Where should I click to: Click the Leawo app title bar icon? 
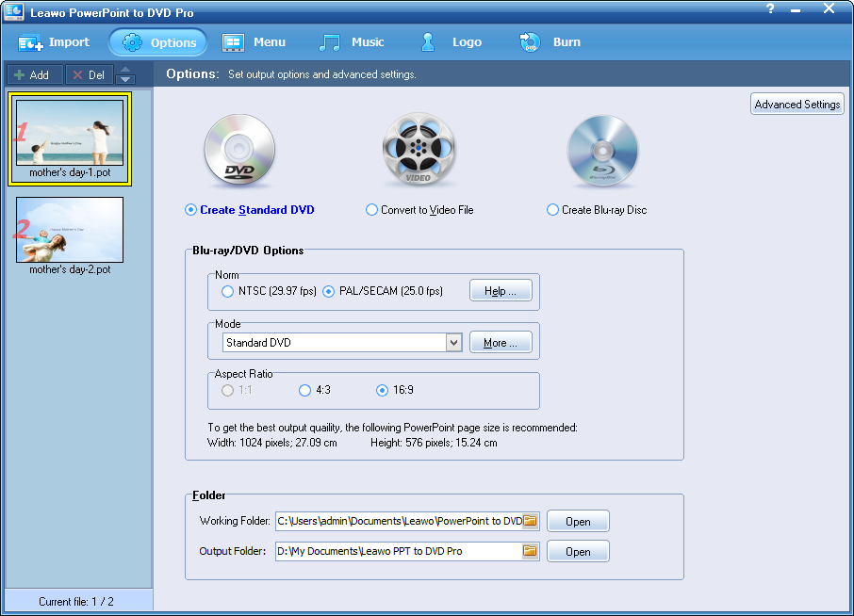click(x=13, y=11)
